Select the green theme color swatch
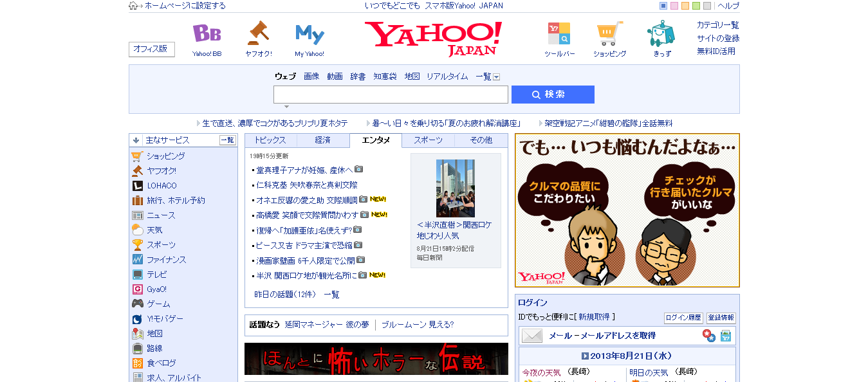 (x=696, y=6)
